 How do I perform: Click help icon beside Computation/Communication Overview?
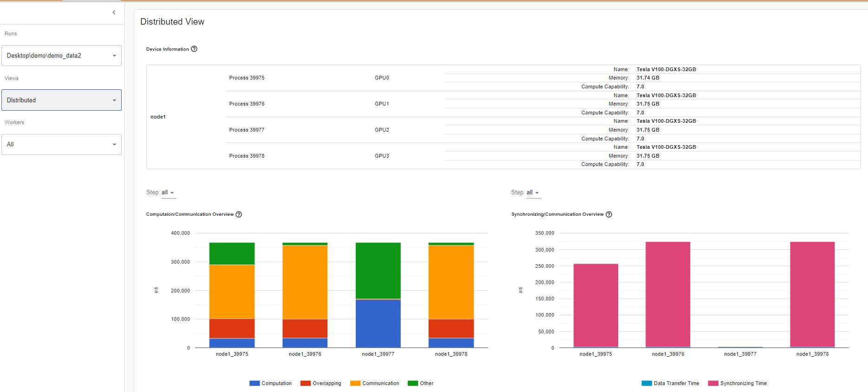pyautogui.click(x=239, y=214)
